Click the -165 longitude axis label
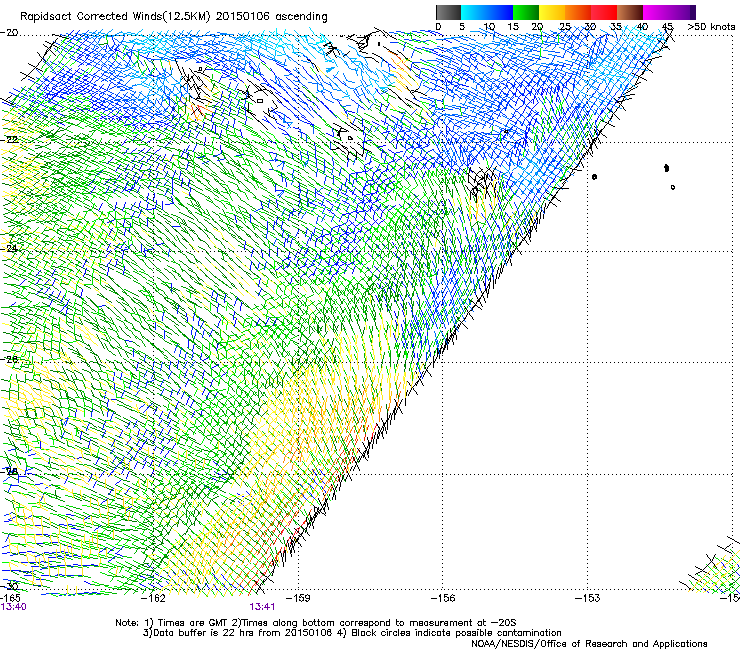740x650 pixels. tap(10, 598)
